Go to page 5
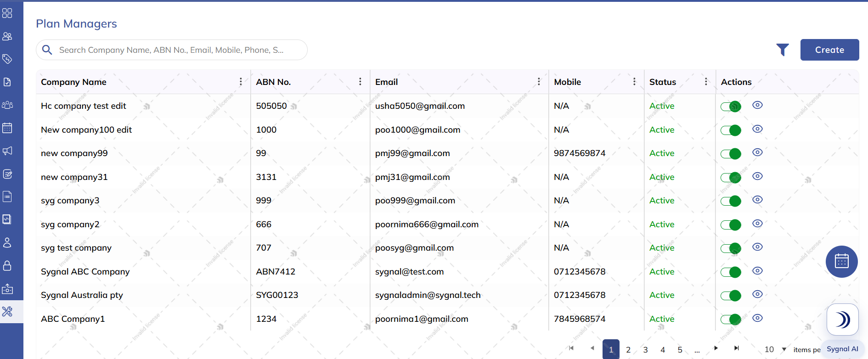 point(680,350)
